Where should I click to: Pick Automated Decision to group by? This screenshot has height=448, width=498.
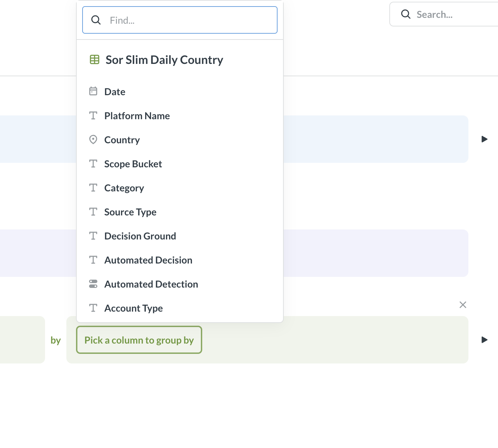click(180, 260)
